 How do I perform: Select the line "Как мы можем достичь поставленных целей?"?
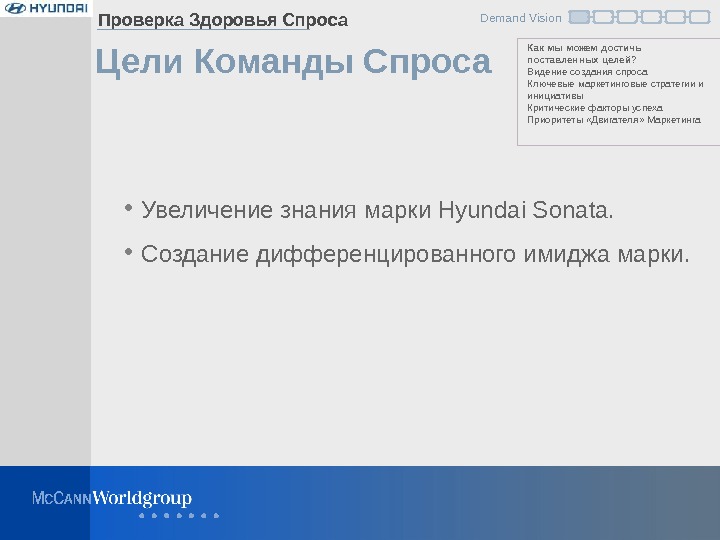point(584,54)
